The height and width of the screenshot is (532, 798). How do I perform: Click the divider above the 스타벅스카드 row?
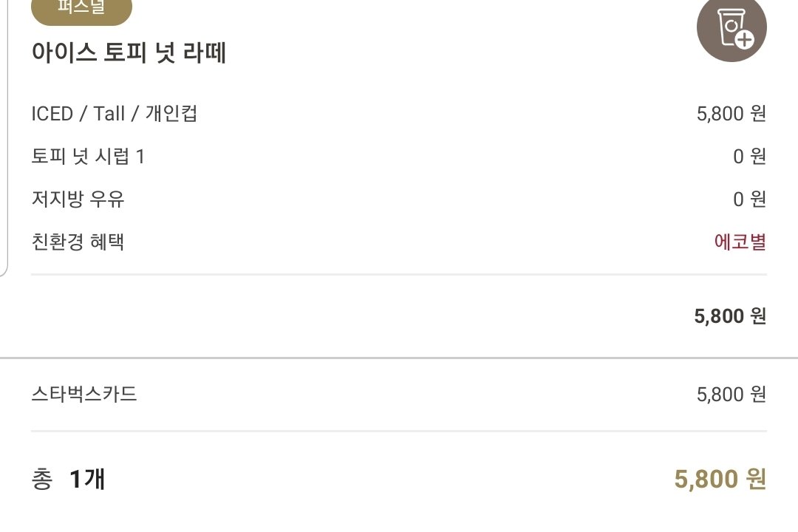pyautogui.click(x=399, y=358)
